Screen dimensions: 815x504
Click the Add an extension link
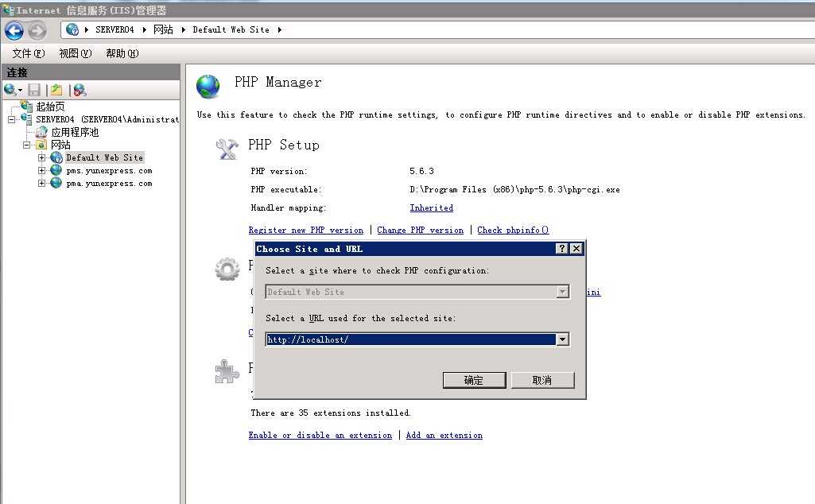pyautogui.click(x=444, y=435)
